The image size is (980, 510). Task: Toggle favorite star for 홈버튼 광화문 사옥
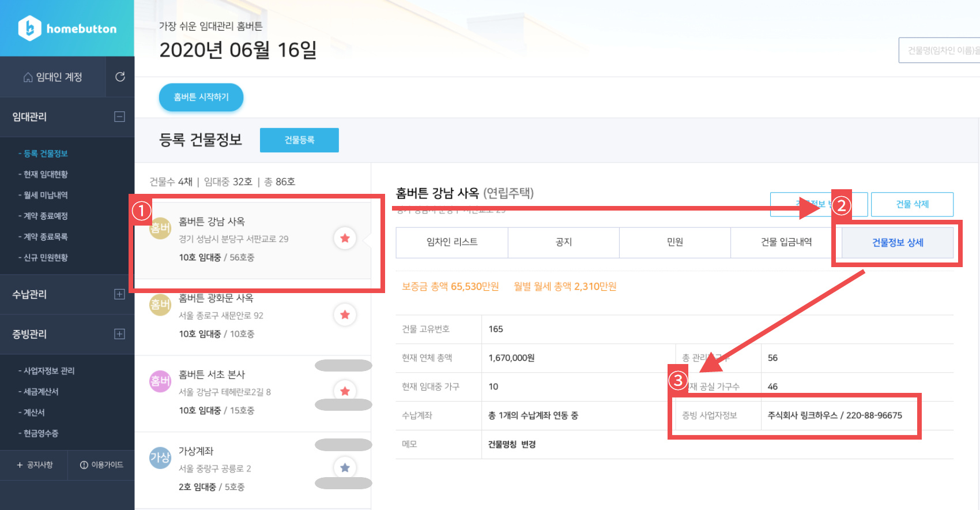tap(345, 315)
